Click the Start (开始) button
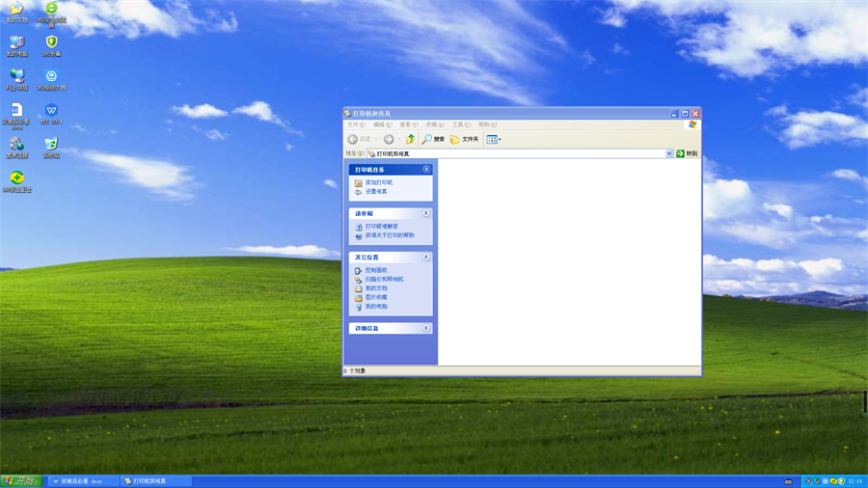Viewport: 868px width, 488px height. (21, 480)
